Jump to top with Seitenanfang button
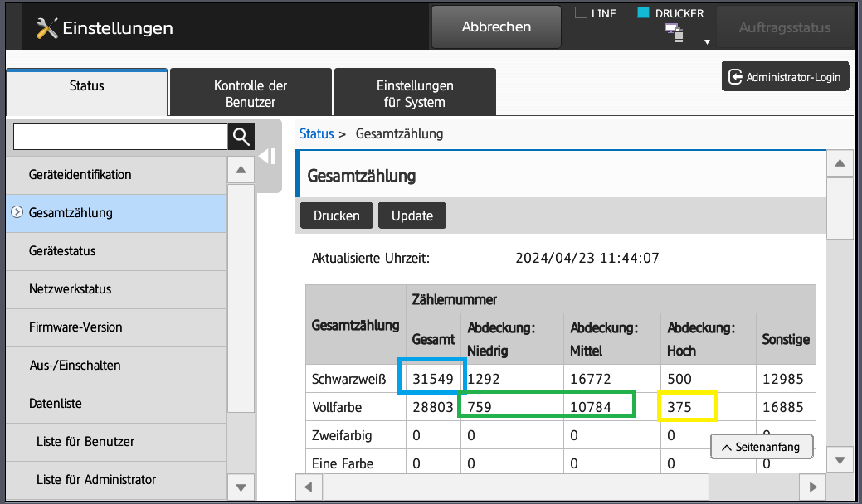Screen dimensions: 862x504 click(x=761, y=447)
